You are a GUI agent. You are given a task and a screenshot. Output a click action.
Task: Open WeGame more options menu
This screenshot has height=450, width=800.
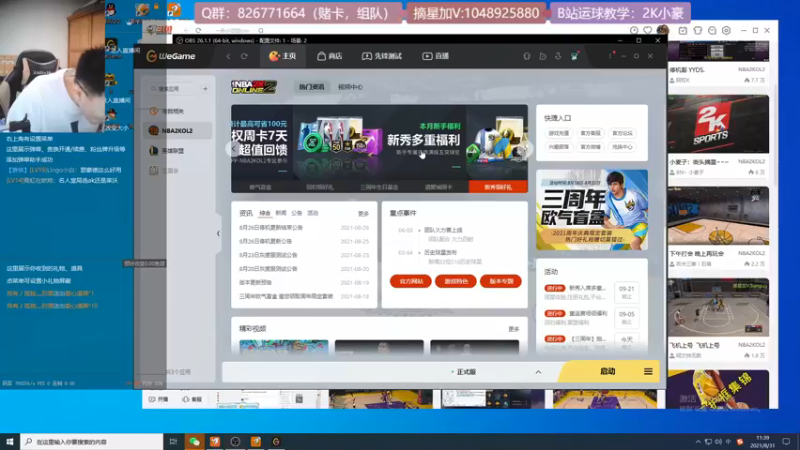pos(610,56)
